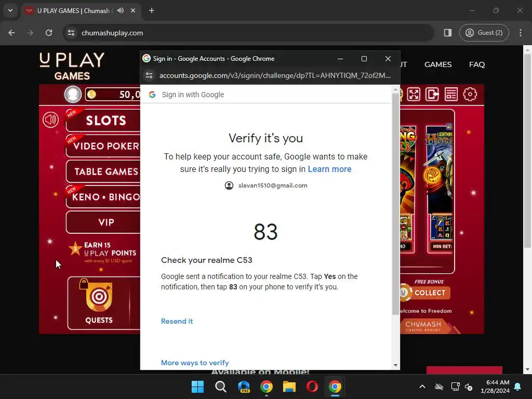
Task: Open Opera browser from taskbar
Action: point(312,387)
